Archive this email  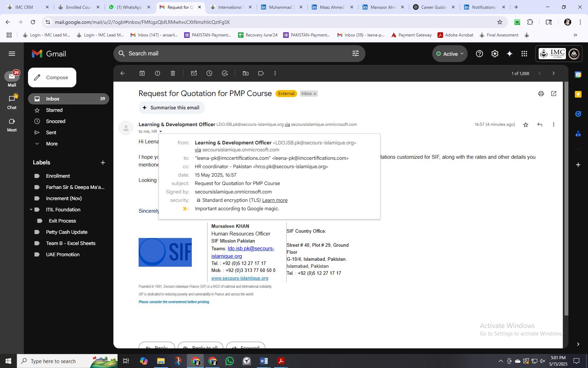pyautogui.click(x=142, y=73)
